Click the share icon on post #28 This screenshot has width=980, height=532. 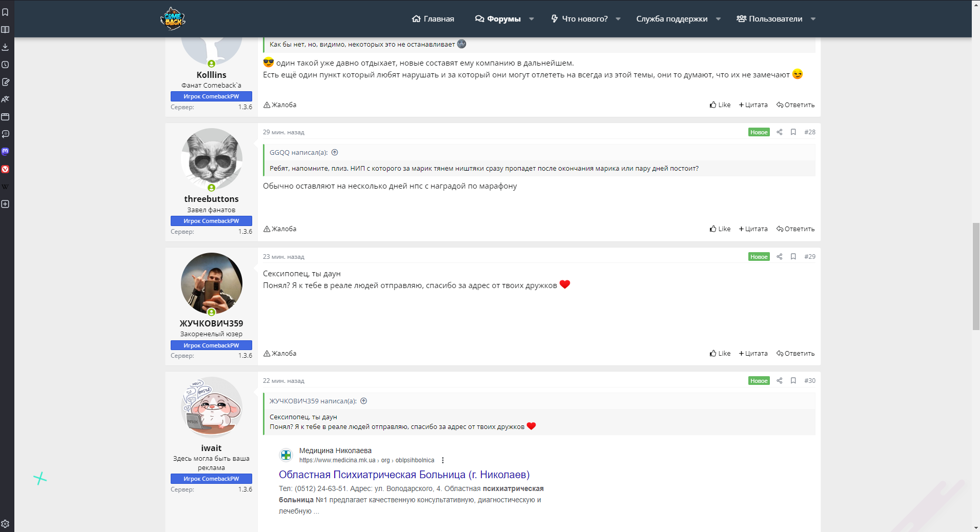[779, 132]
